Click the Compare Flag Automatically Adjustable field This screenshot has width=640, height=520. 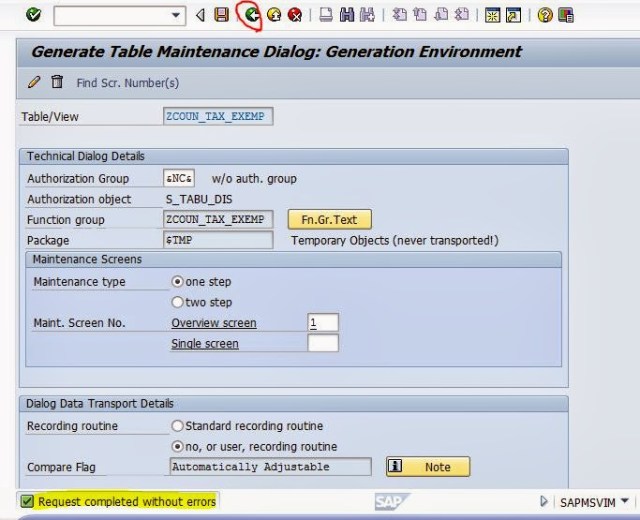pos(271,467)
